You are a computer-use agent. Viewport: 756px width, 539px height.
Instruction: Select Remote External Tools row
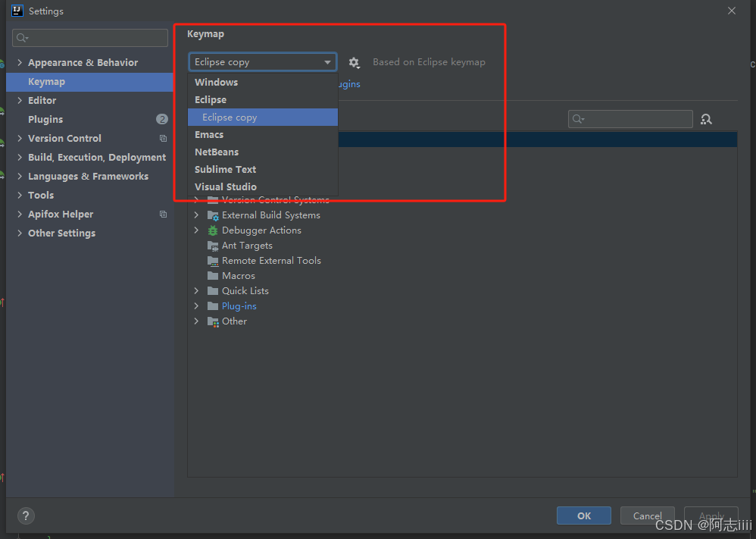pos(271,261)
